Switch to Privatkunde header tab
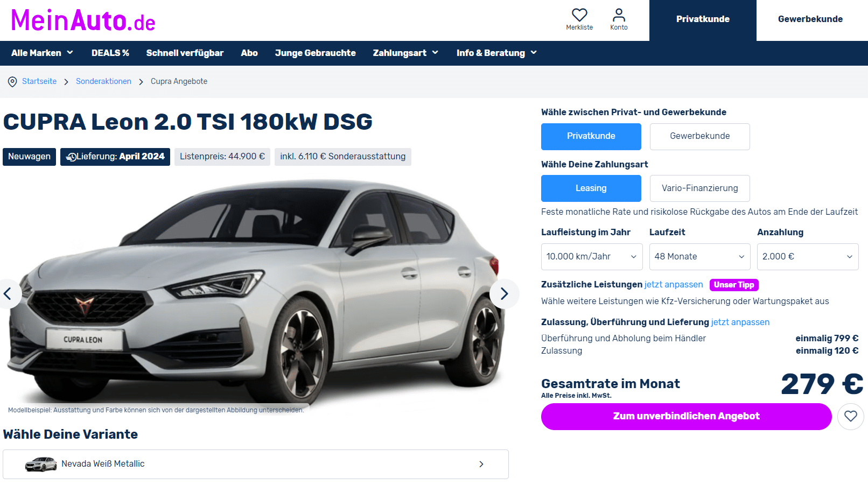 coord(703,20)
